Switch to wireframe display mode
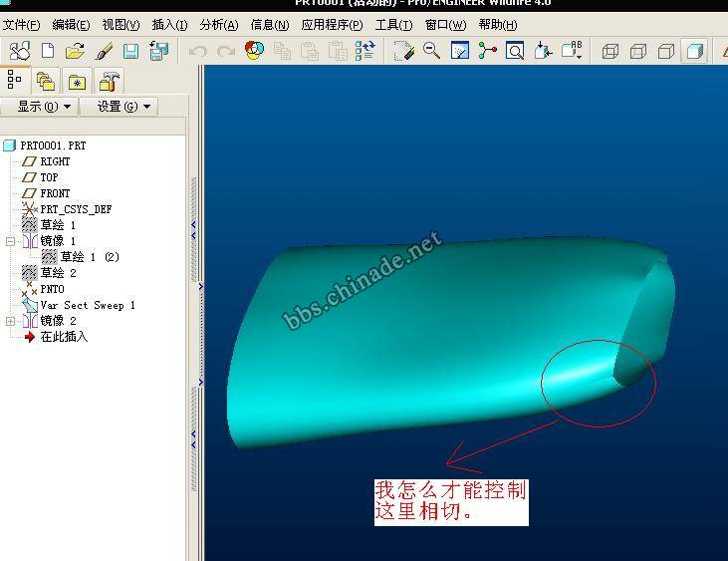The image size is (728, 561). click(x=610, y=51)
